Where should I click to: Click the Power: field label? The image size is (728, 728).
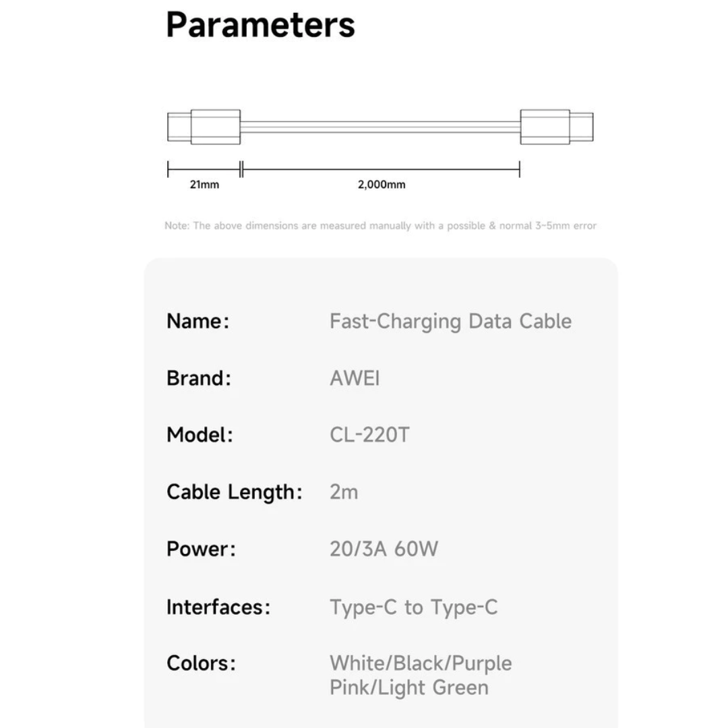[x=201, y=549]
